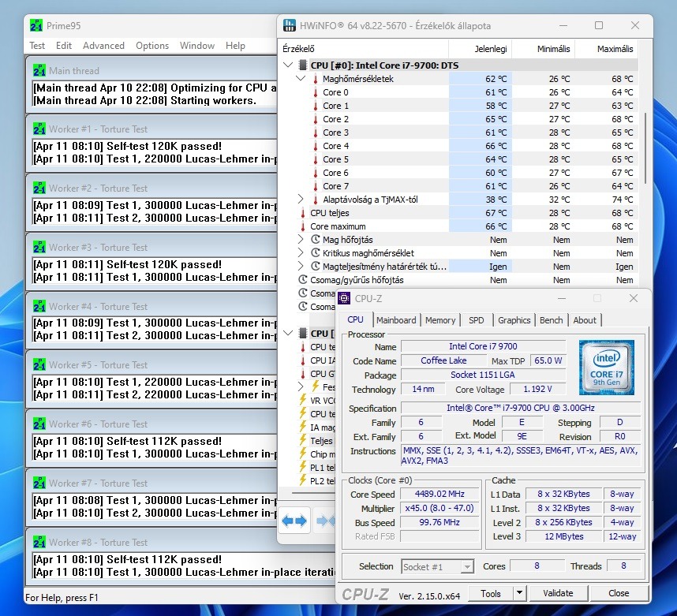Collapse the second CPU sensor group in HWiNFO
Viewport: 677px width, 616px height.
click(x=287, y=334)
